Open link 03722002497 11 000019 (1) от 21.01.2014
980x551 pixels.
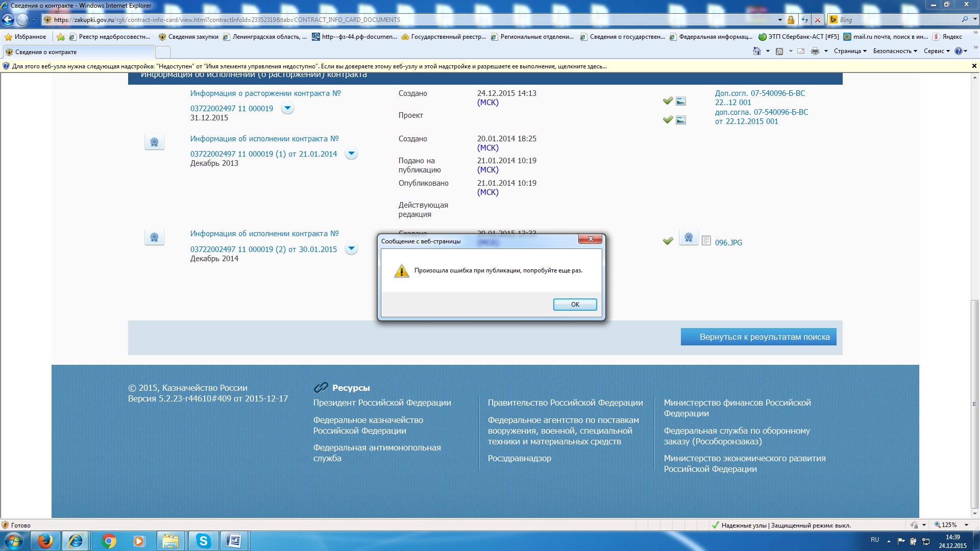[x=263, y=154]
